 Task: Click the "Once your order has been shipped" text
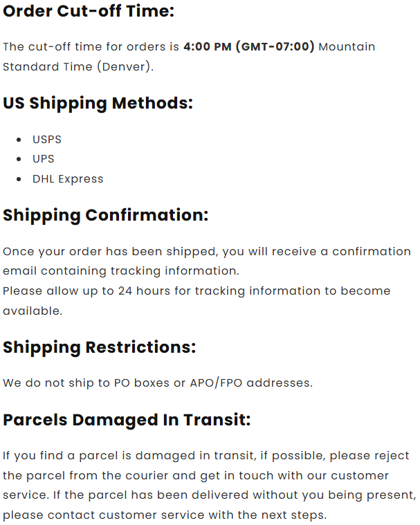click(93, 251)
